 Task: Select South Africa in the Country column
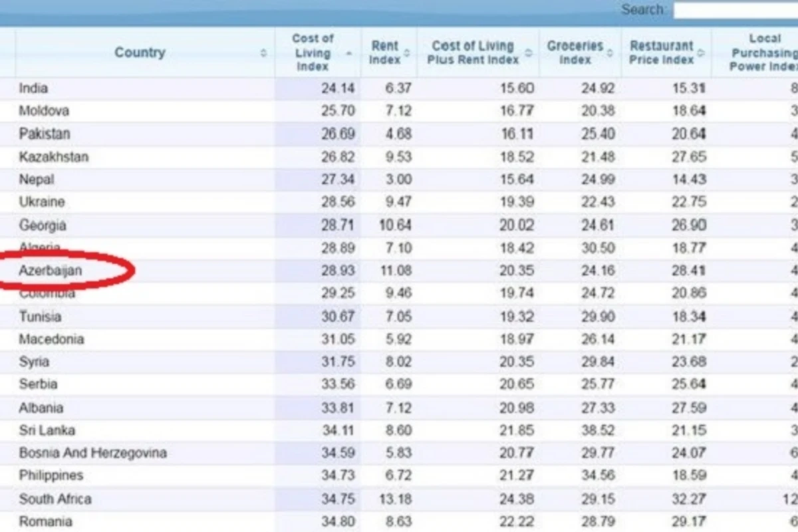pyautogui.click(x=55, y=499)
